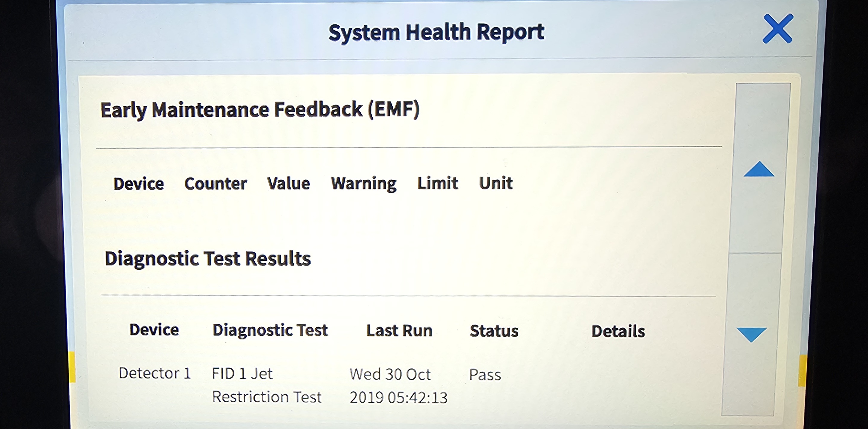Click the Wed 30 Oct 2019 last run date
This screenshot has height=429, width=868.
tap(398, 386)
